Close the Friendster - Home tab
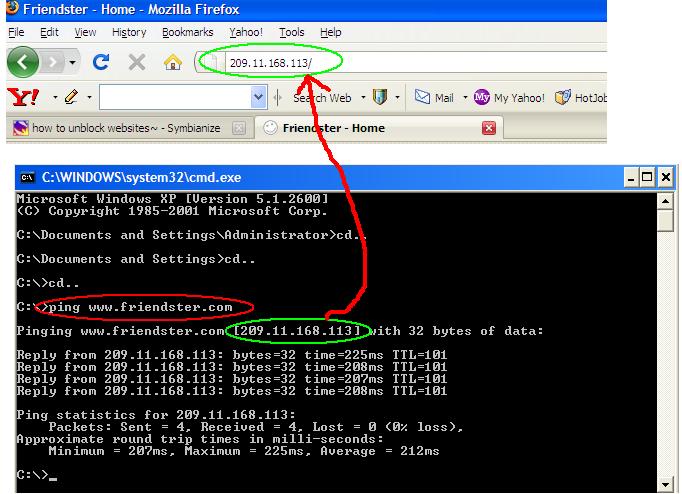The width and height of the screenshot is (682, 494). tap(489, 128)
